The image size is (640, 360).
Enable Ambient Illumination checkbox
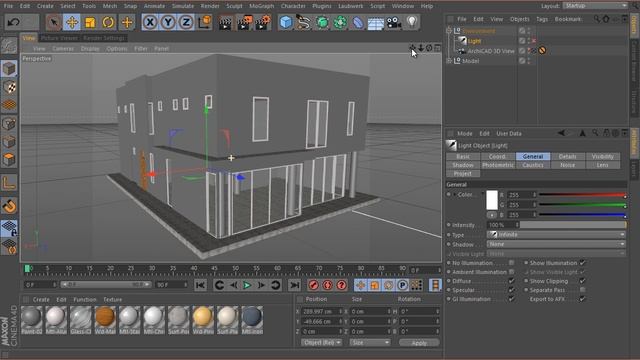coord(511,272)
